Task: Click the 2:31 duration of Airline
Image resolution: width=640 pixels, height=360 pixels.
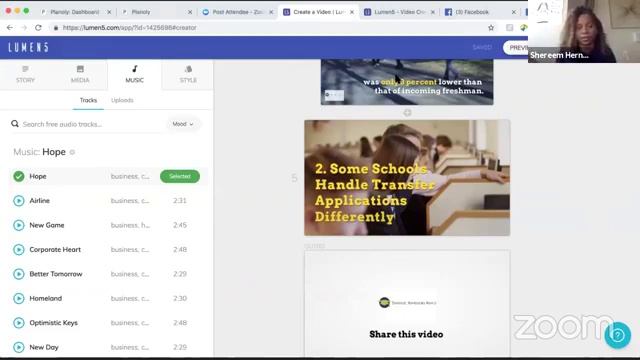Action: click(x=180, y=201)
